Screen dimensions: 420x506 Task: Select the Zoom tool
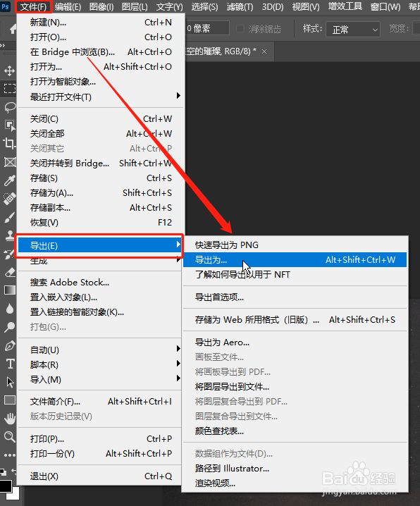(10, 437)
